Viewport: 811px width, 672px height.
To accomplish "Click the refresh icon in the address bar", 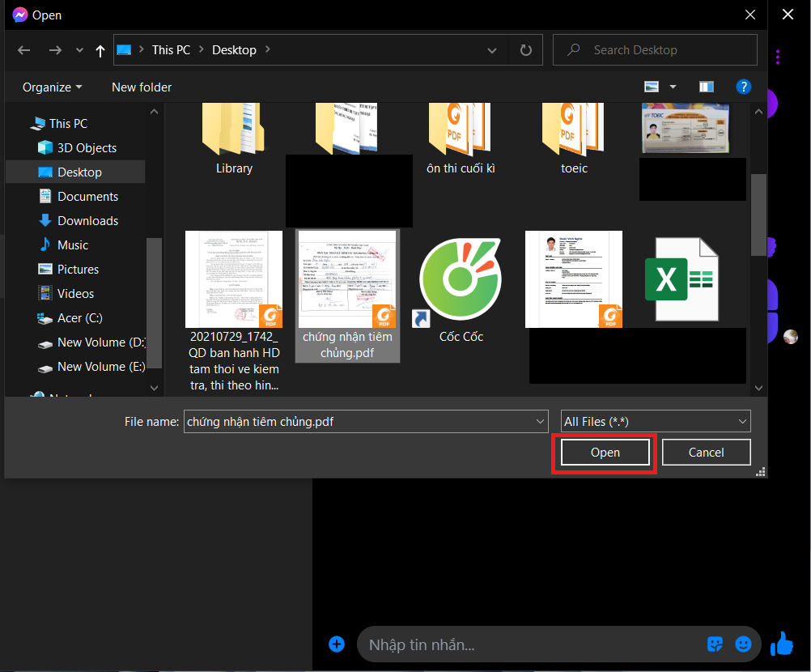I will click(525, 49).
